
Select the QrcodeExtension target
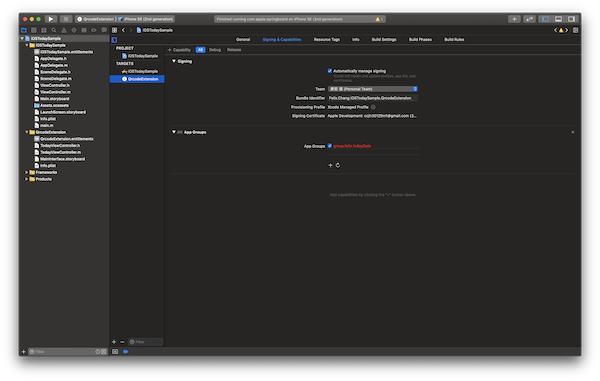pos(137,79)
